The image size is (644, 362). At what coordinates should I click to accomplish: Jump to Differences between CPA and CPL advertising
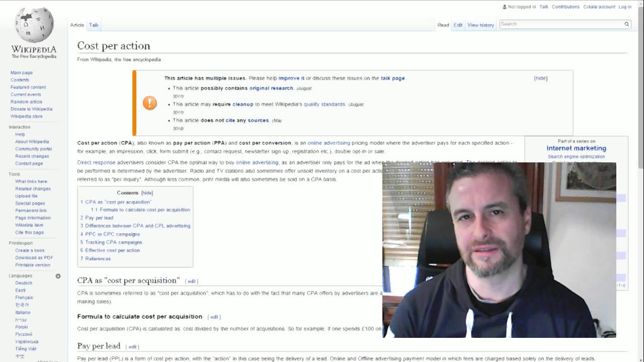click(x=135, y=226)
